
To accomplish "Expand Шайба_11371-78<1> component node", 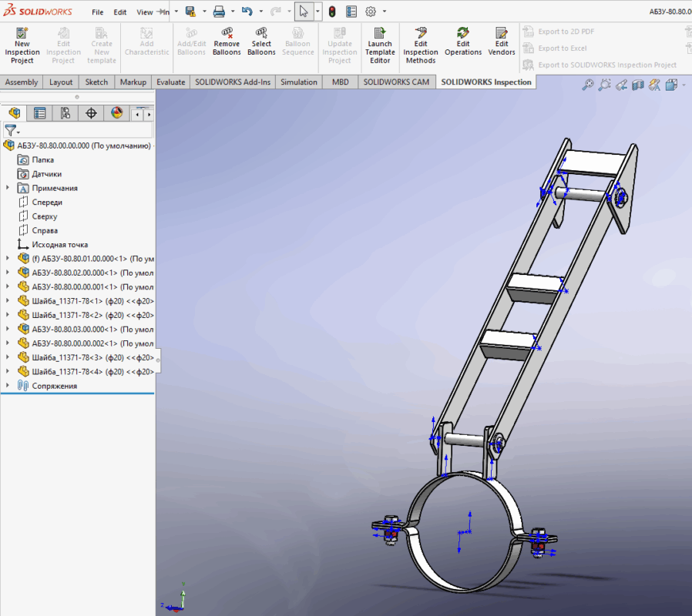I will pos(8,301).
